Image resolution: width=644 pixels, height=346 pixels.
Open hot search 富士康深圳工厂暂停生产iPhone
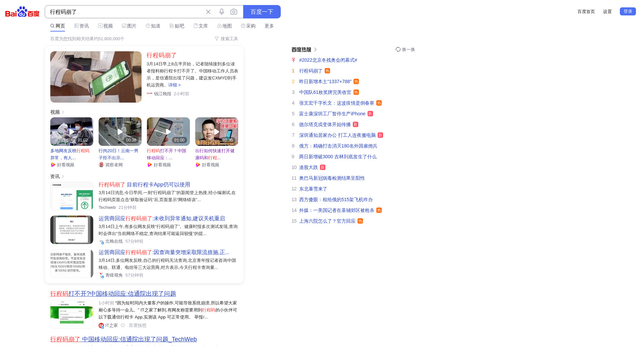pyautogui.click(x=332, y=114)
